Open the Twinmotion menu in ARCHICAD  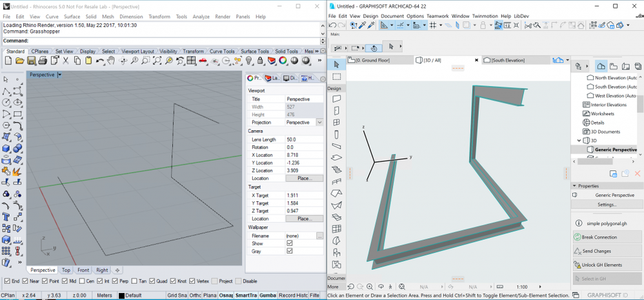pos(485,16)
